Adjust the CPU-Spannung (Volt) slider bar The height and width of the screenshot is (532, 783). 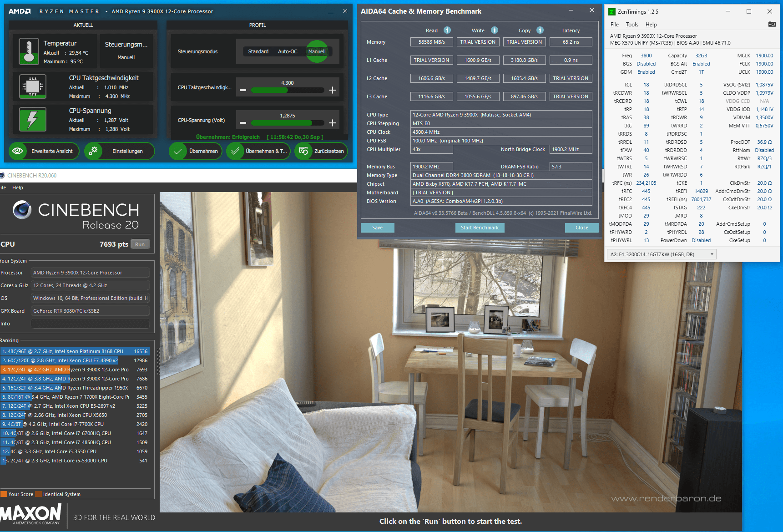click(288, 123)
